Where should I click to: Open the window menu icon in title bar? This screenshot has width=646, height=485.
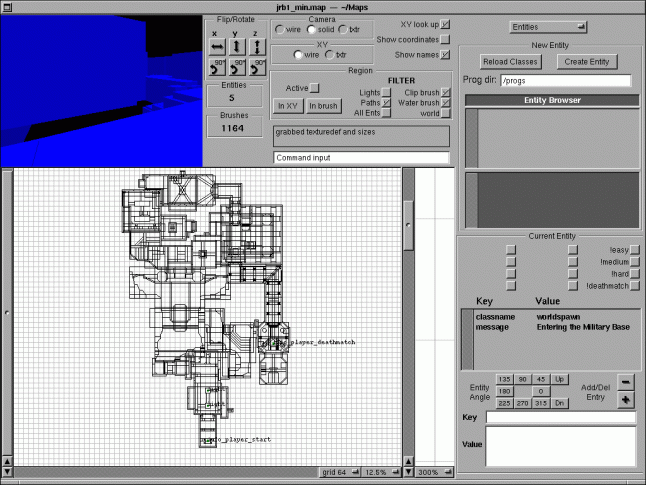(x=7, y=7)
